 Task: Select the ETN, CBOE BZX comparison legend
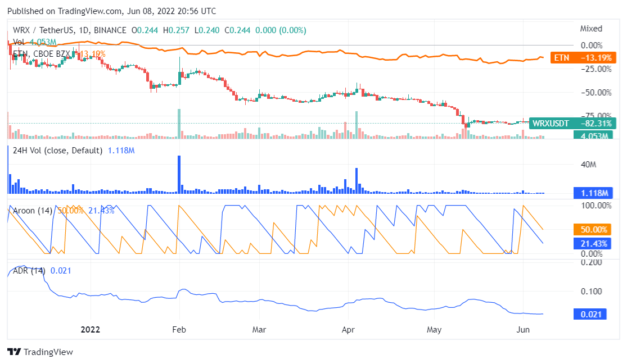point(42,54)
